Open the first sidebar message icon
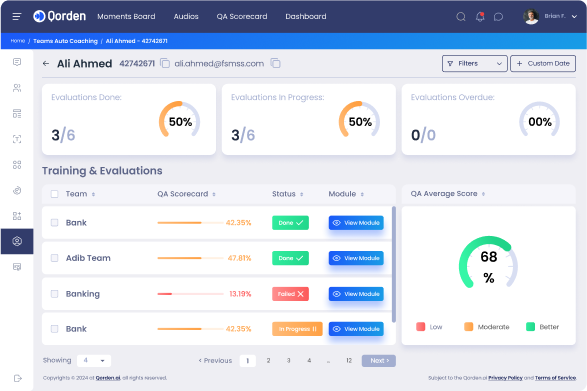Image resolution: width=587 pixels, height=391 pixels. click(17, 62)
